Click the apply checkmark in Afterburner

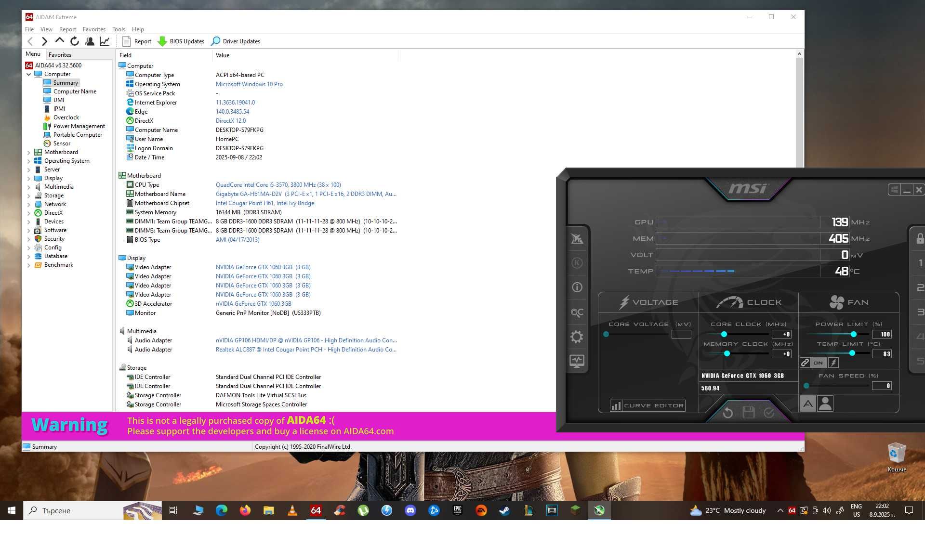[x=769, y=412]
